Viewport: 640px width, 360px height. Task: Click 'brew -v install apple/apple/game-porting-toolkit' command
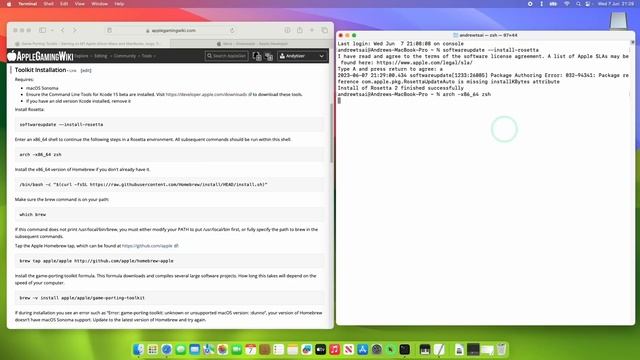coord(170,298)
